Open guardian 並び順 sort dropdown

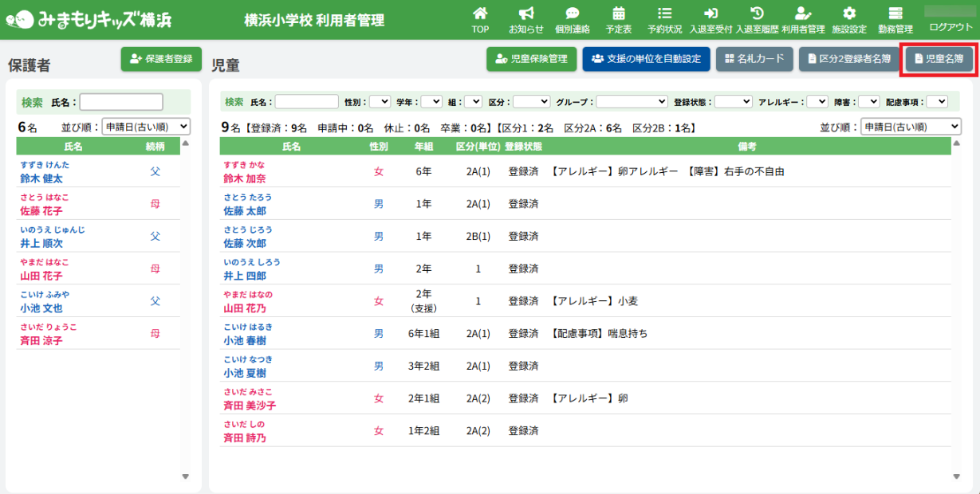[x=146, y=127]
